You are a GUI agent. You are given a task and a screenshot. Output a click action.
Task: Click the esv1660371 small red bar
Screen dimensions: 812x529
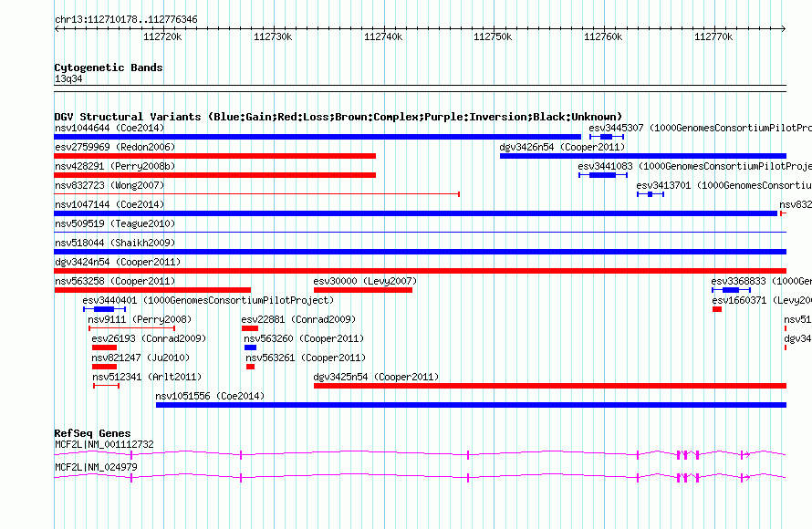pos(717,309)
